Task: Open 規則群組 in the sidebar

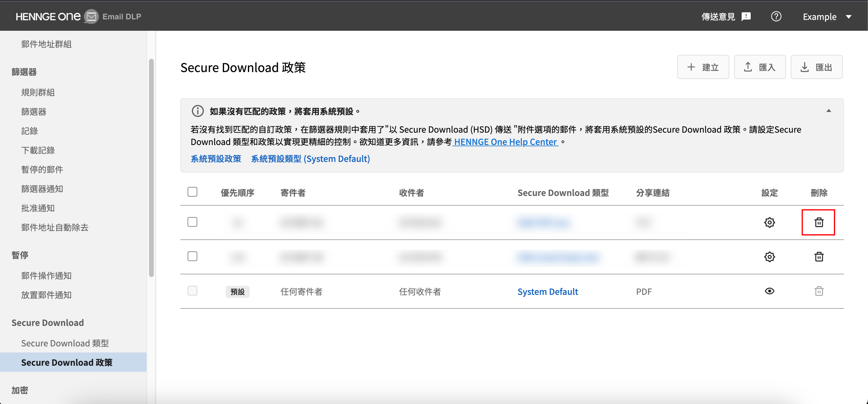Action: coord(38,92)
